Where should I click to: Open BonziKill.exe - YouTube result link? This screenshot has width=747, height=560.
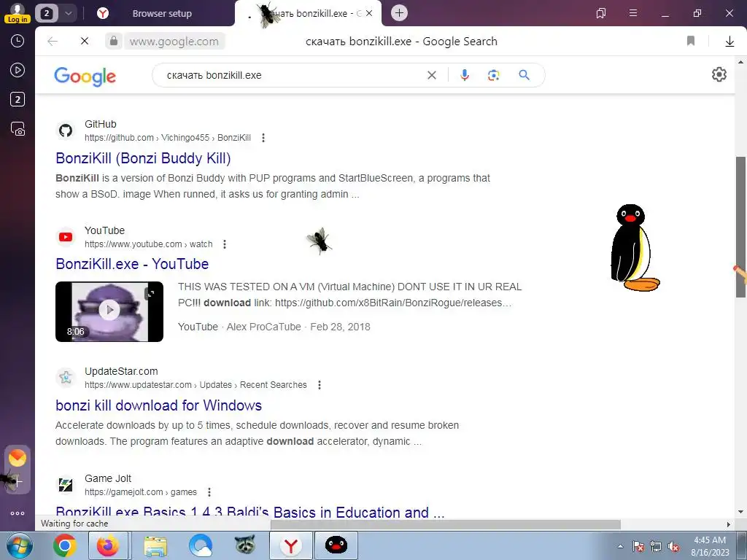[132, 264]
